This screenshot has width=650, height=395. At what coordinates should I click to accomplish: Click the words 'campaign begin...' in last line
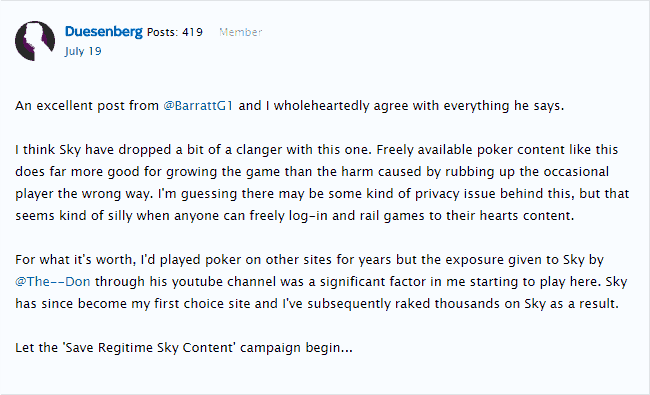coord(296,348)
